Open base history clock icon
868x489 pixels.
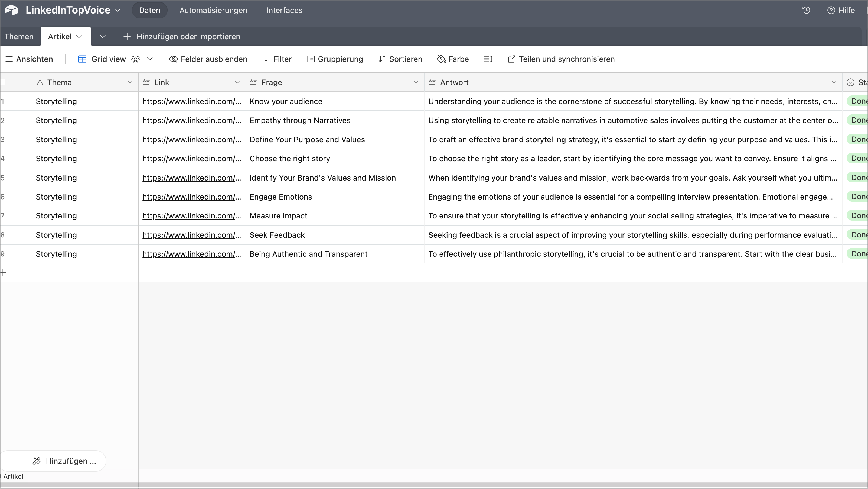click(x=806, y=10)
